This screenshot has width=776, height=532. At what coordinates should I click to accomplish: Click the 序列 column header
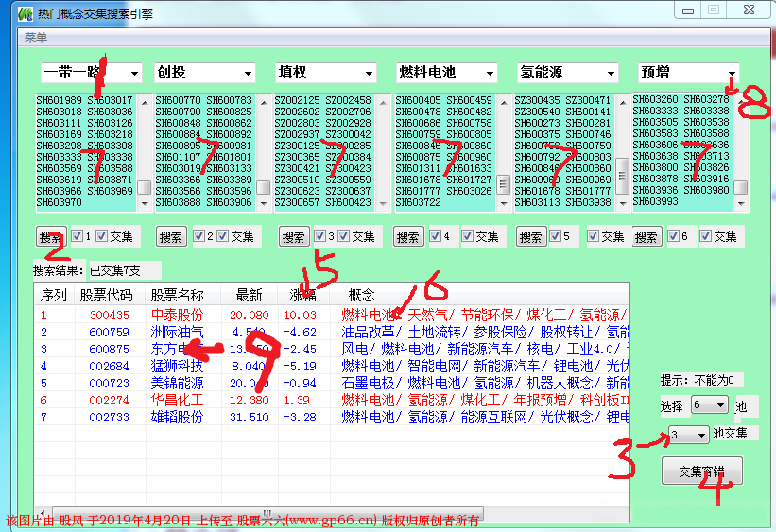click(54, 295)
